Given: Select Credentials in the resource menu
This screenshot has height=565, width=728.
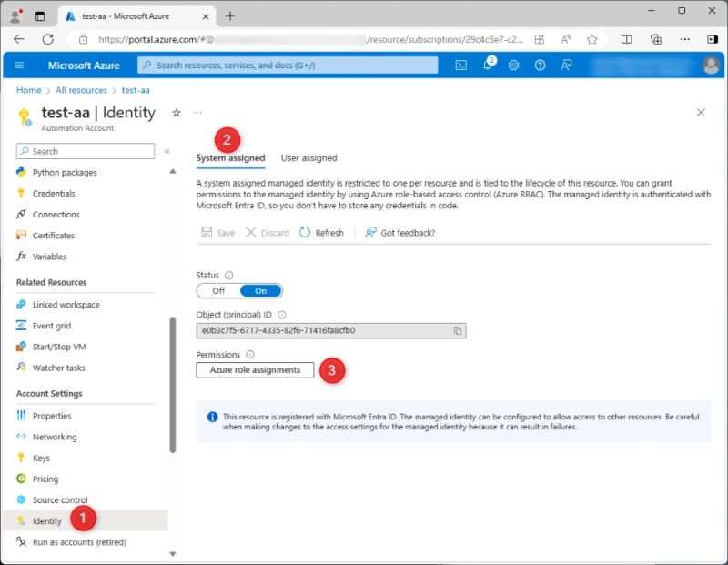Looking at the screenshot, I should [55, 193].
